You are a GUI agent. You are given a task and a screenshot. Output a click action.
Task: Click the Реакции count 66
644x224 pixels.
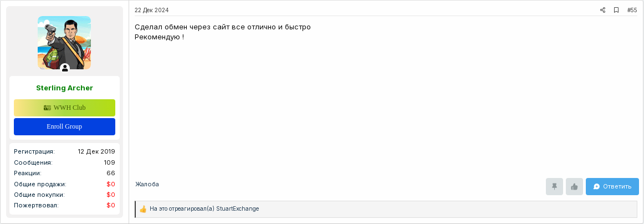point(111,173)
